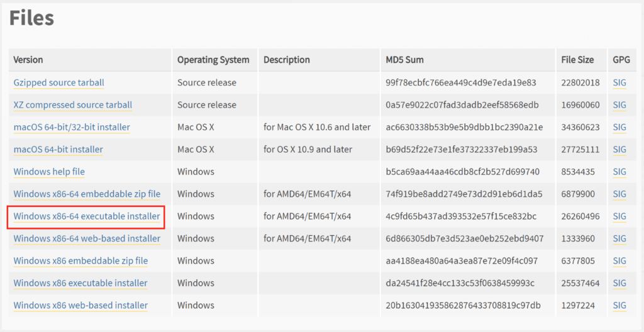Click SIG for x86-64 executable installer
The image size is (644, 332).
[x=619, y=216]
